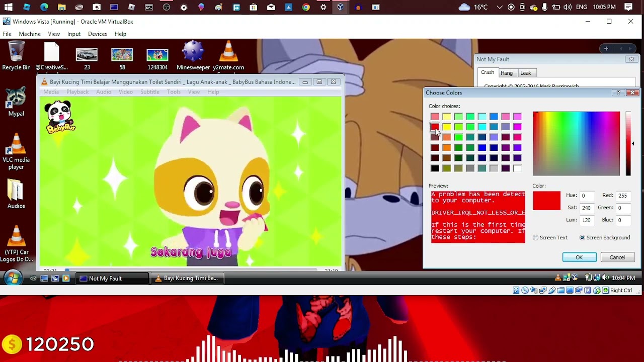644x362 pixels.
Task: Open the VirtualBox View menu
Action: point(54,34)
